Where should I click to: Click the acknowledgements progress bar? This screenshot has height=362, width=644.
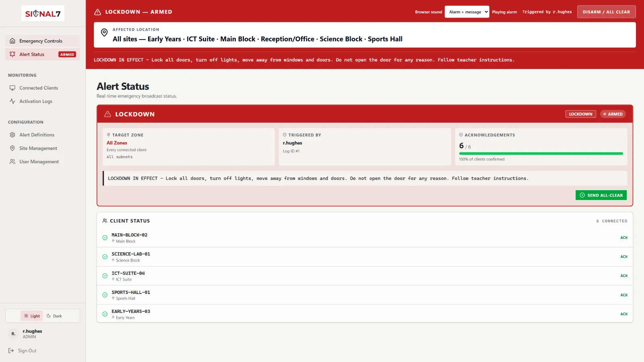pos(541,154)
